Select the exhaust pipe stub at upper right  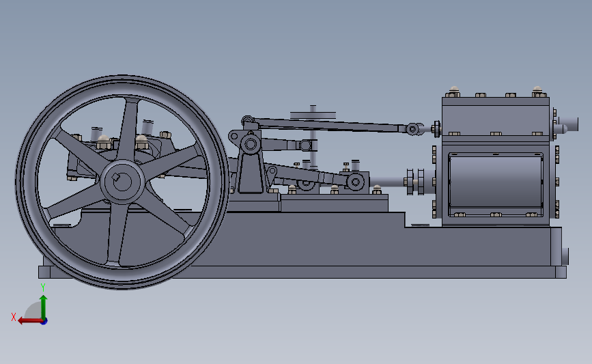[x=569, y=124]
